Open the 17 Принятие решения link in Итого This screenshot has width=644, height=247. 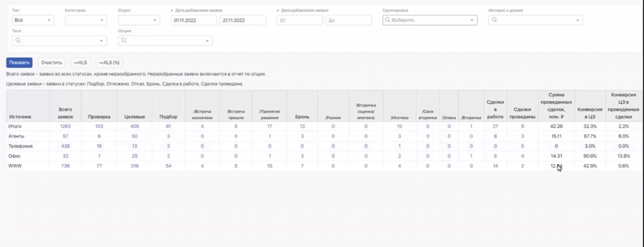click(269, 126)
